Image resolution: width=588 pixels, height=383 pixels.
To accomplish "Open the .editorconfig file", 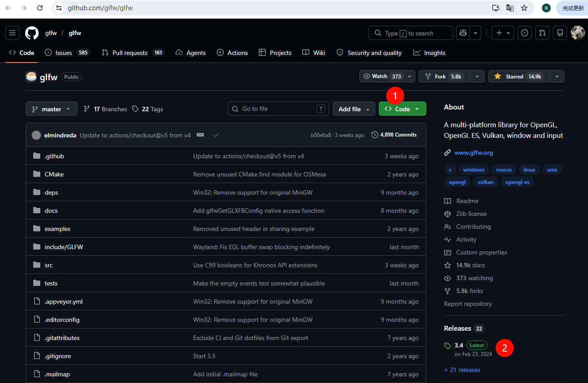I will click(62, 320).
